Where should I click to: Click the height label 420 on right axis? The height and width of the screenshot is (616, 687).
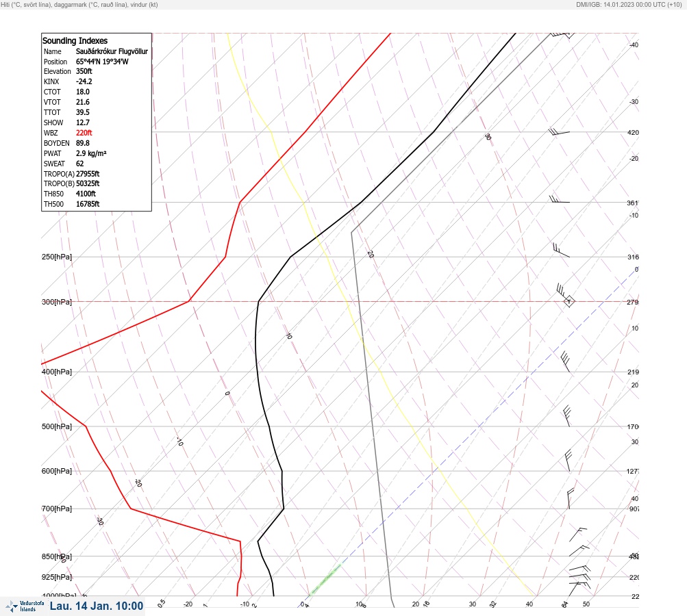pyautogui.click(x=633, y=132)
